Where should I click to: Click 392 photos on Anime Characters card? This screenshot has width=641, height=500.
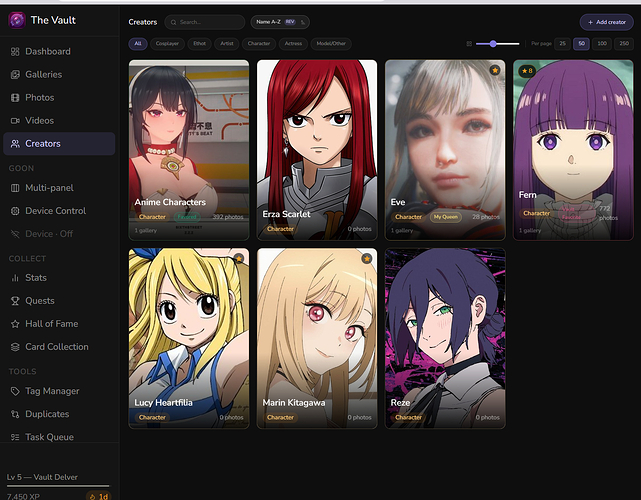(x=228, y=217)
